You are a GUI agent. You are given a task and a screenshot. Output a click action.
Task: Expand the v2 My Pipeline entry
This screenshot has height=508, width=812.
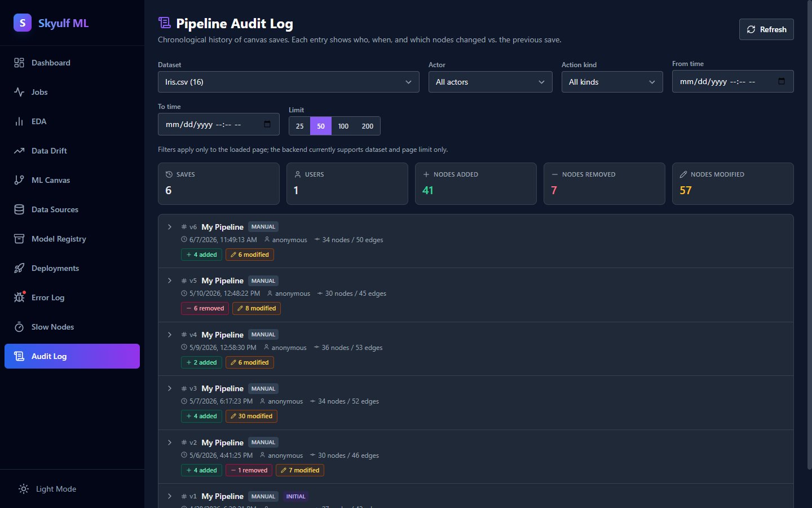170,443
